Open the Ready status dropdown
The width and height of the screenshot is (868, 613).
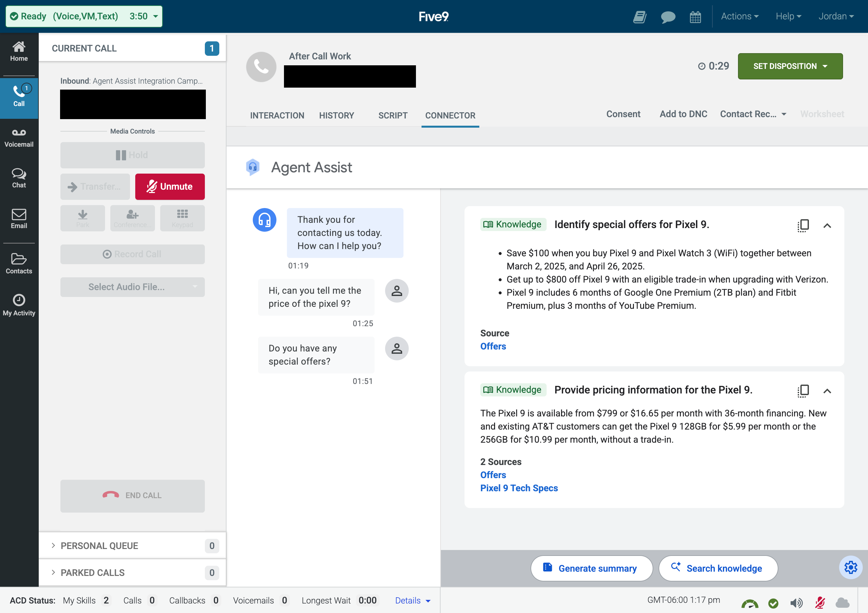coord(84,16)
